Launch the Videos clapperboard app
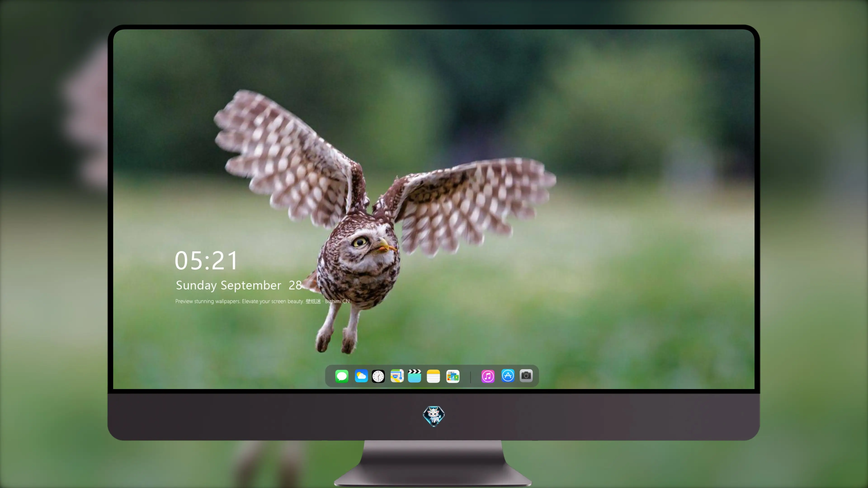The width and height of the screenshot is (868, 488). click(415, 376)
